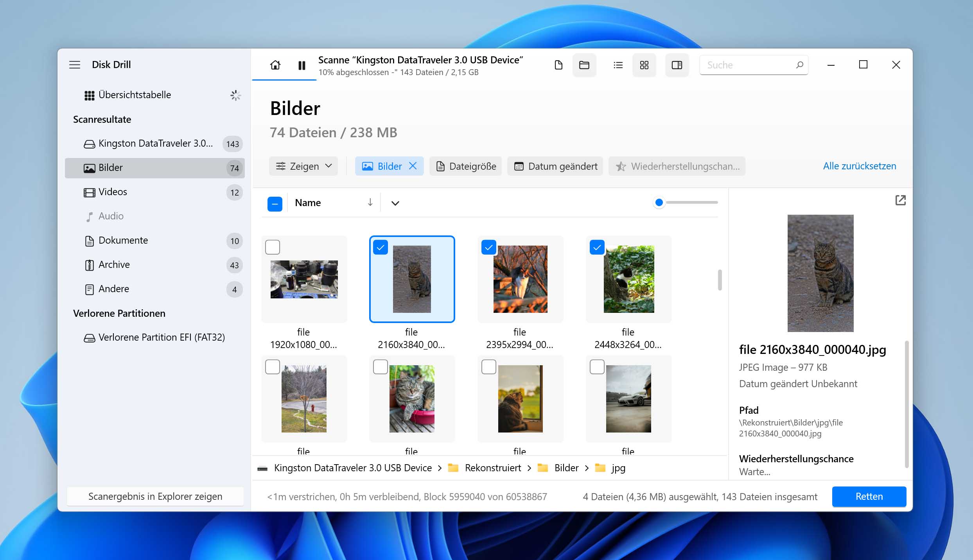Screen dimensions: 973x560
Task: Expand the Zeigen dropdown
Action: pos(303,166)
